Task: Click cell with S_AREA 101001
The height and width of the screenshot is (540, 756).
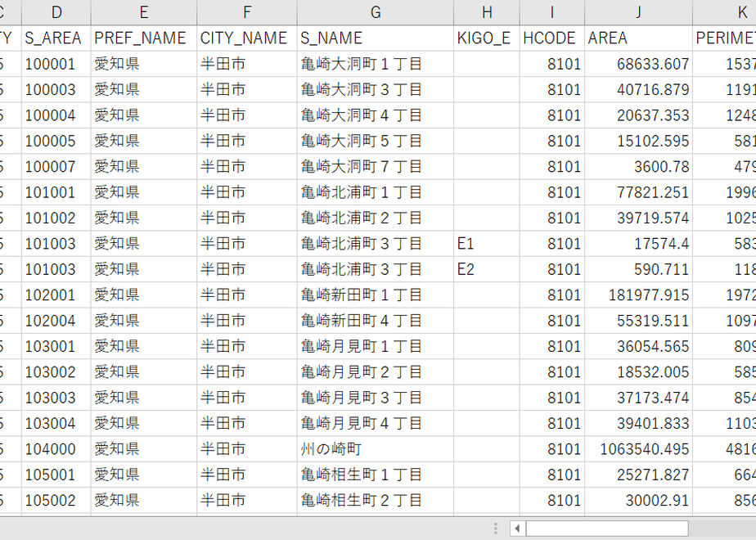Action: (56, 192)
